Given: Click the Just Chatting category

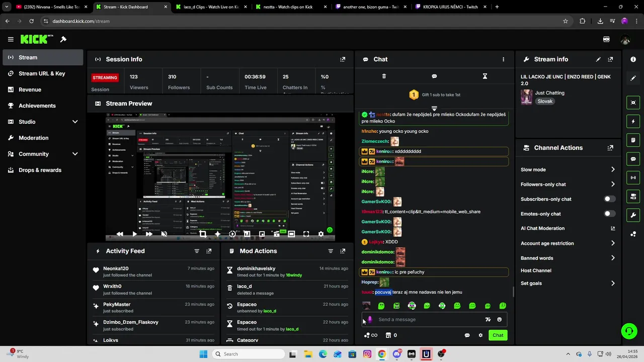Looking at the screenshot, I should tap(549, 93).
